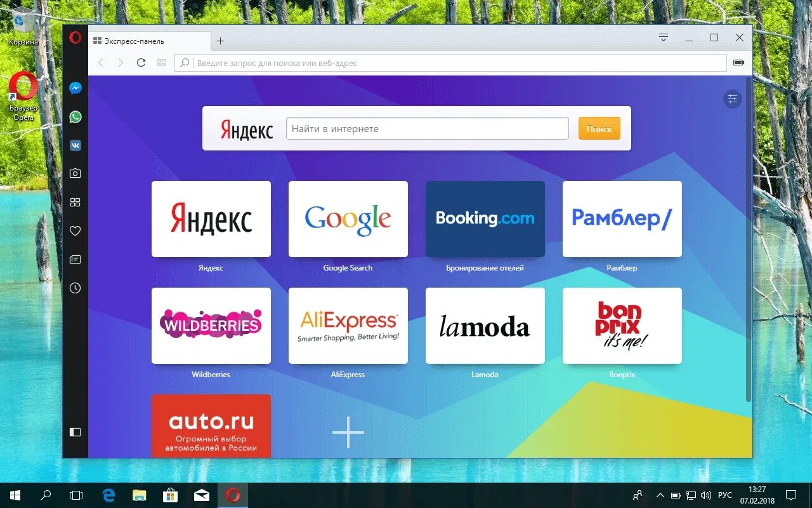Image resolution: width=812 pixels, height=508 pixels.
Task: Select the Экспресс-панель tab
Action: (x=148, y=41)
